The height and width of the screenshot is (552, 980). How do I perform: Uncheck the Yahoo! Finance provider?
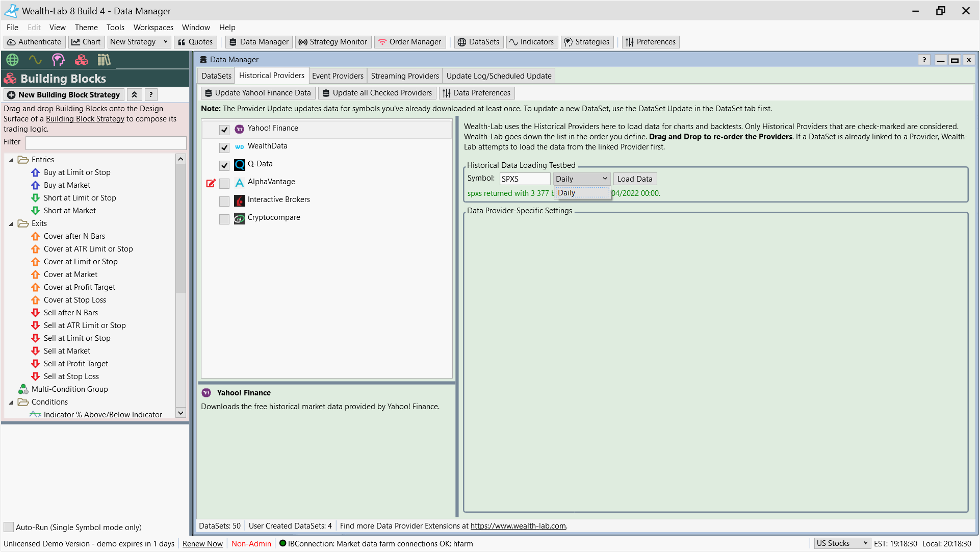[x=224, y=130]
